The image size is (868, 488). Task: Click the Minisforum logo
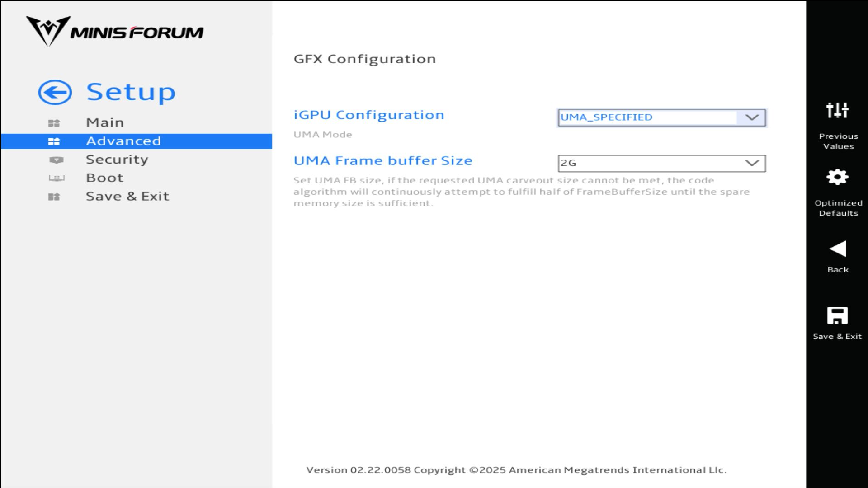pos(115,31)
